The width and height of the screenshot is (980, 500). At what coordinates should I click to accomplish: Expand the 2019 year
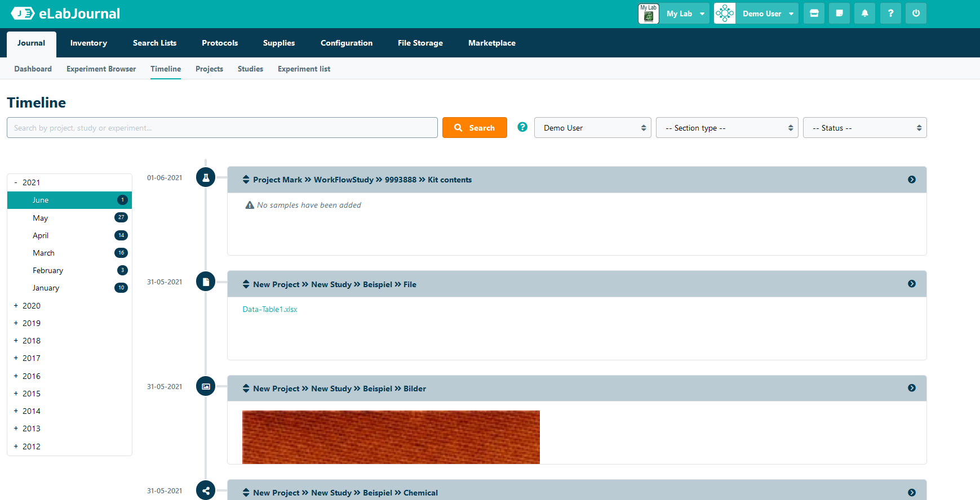tap(16, 323)
